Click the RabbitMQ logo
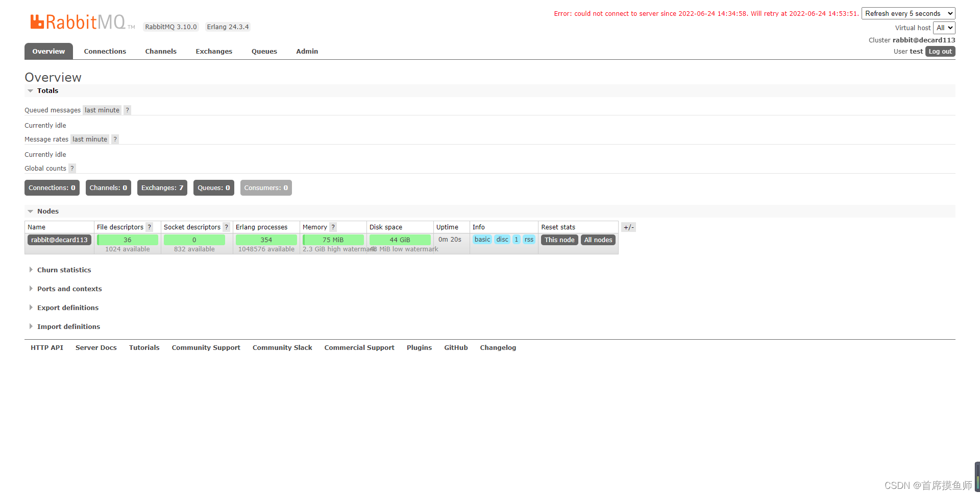 82,22
